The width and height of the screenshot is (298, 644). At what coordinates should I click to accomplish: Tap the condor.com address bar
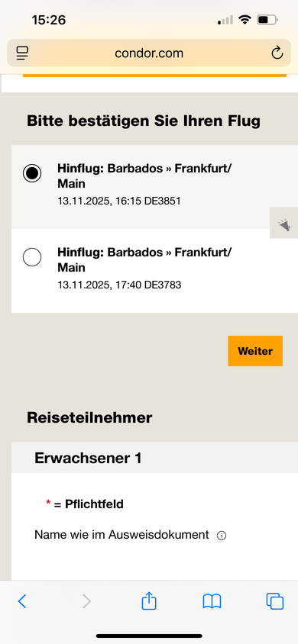[x=149, y=53]
